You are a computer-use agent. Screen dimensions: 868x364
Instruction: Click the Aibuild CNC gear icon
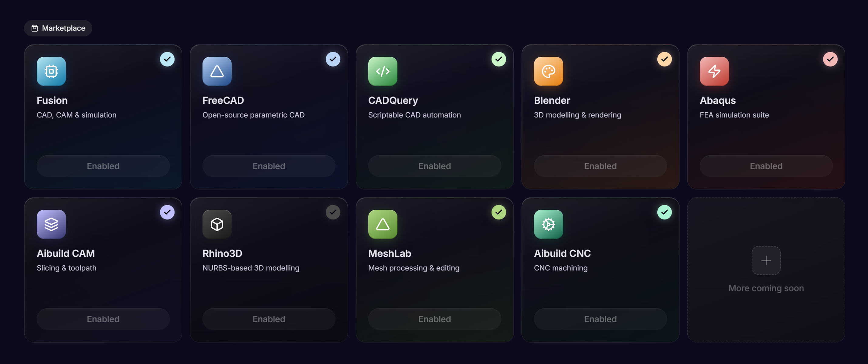[x=549, y=224]
